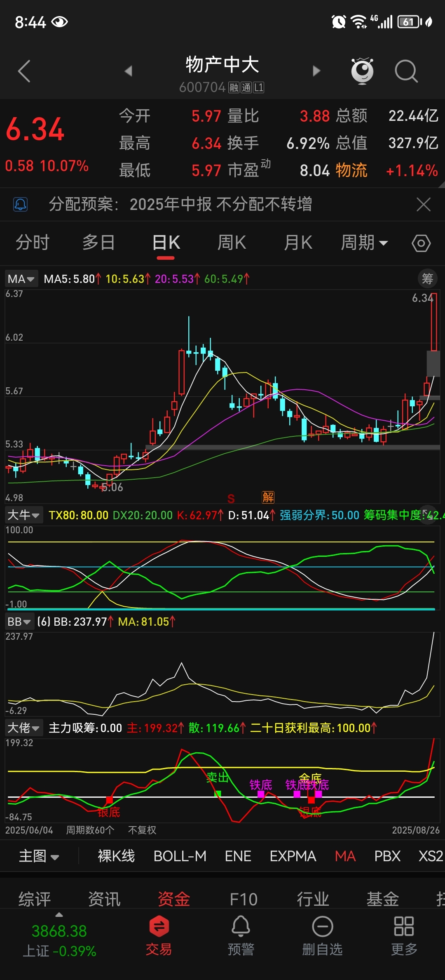Select BOLL-M main chart indicator
Image resolution: width=445 pixels, height=980 pixels.
tap(180, 856)
